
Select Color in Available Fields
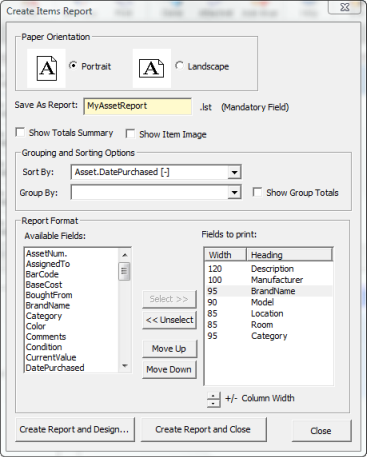[72, 326]
